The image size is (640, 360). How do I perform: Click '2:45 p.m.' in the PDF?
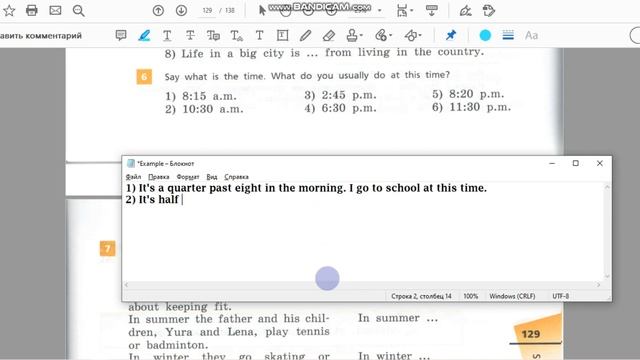tap(349, 95)
